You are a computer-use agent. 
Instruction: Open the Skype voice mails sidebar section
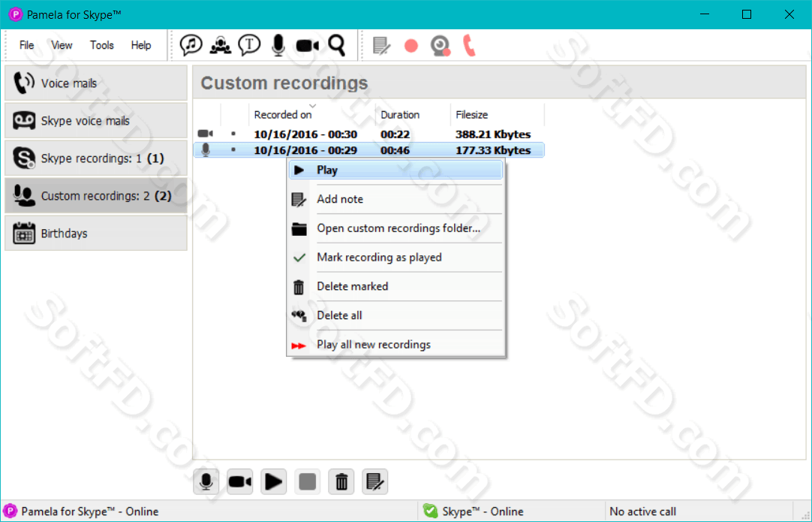click(x=96, y=121)
